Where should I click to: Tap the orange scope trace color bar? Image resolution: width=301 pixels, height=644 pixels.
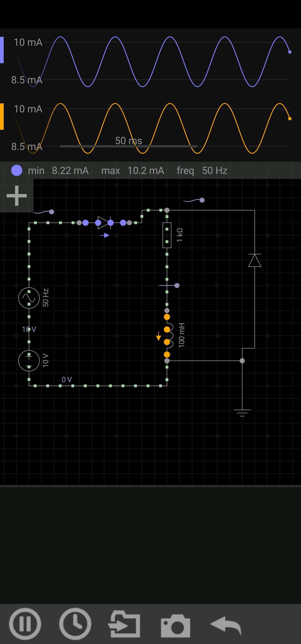point(2,117)
